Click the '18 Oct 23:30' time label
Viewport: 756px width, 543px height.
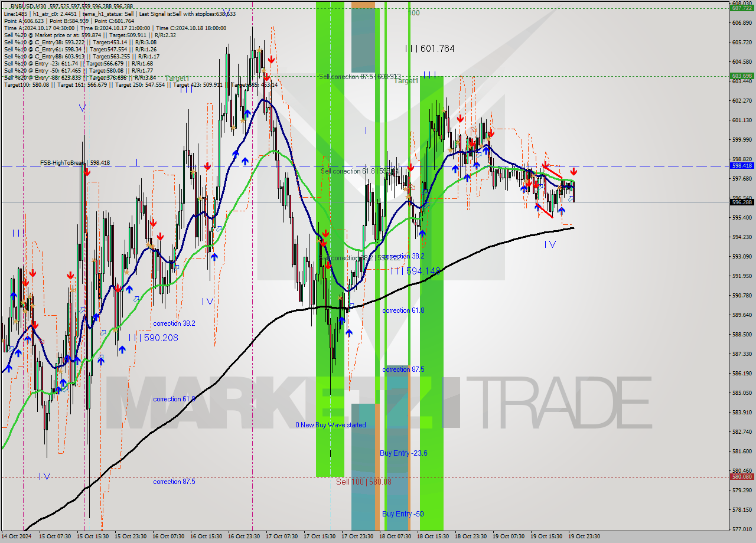click(471, 537)
